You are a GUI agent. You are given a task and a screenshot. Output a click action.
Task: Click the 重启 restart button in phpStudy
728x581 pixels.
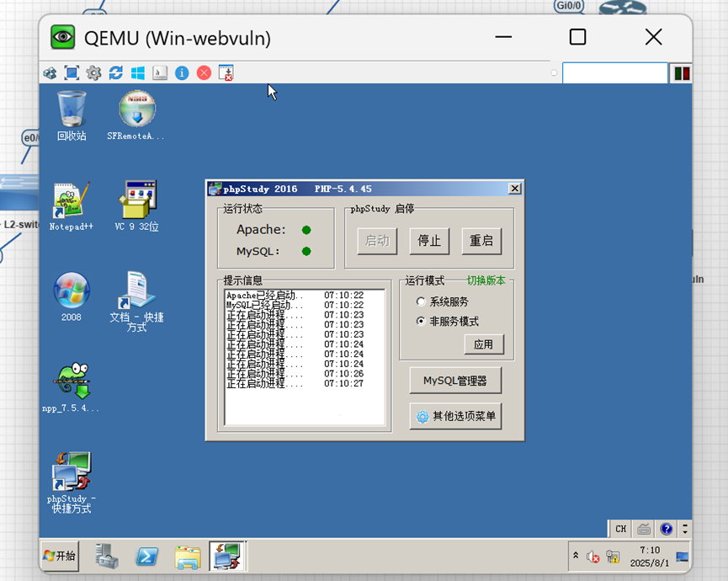click(x=481, y=241)
